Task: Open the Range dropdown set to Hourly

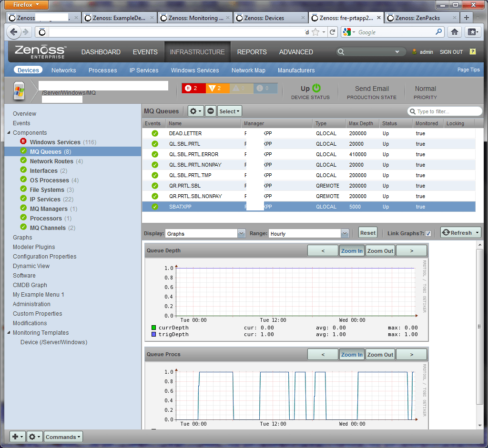Action: (345, 233)
